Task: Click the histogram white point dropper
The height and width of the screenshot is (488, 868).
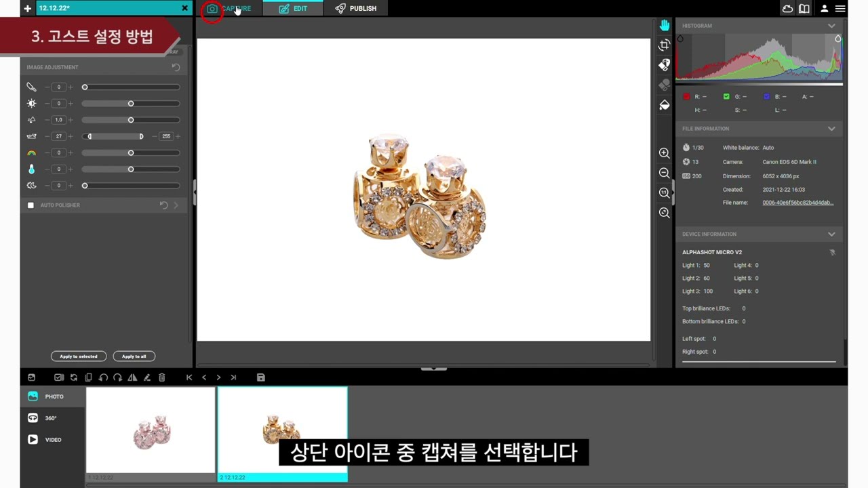Action: click(x=838, y=39)
